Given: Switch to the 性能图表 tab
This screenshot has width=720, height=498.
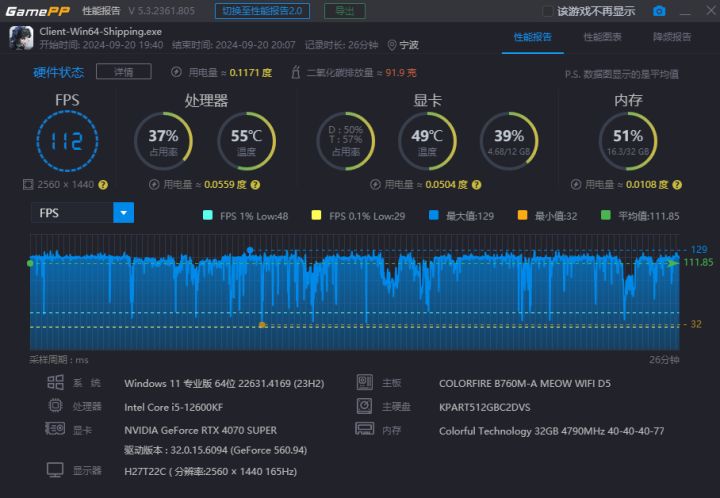Looking at the screenshot, I should [x=602, y=37].
